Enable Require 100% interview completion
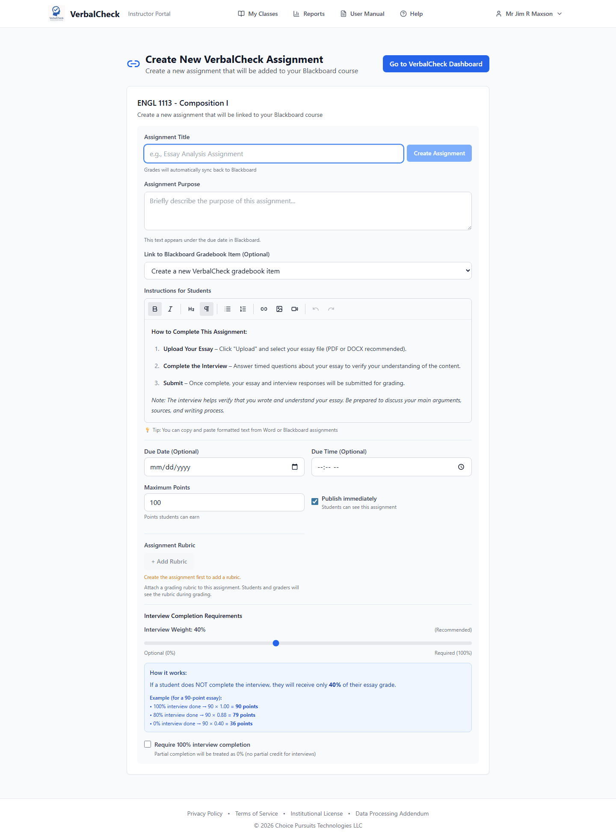 click(x=147, y=744)
